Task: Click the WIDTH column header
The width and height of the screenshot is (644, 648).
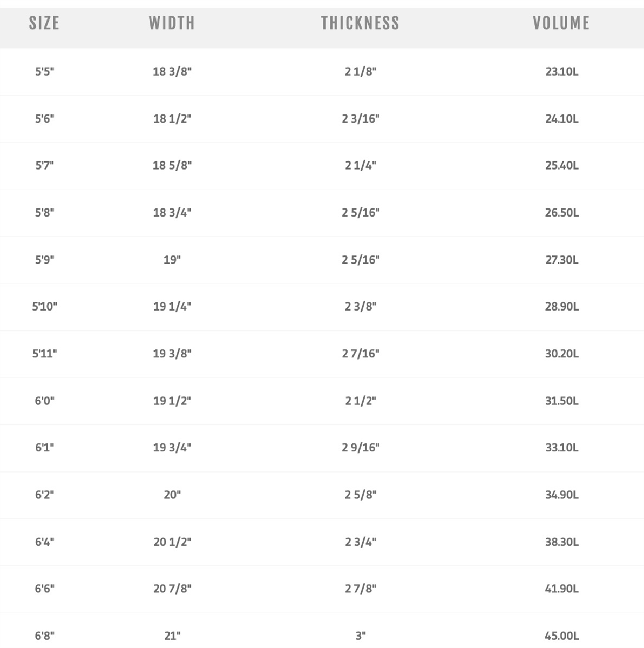Action: pos(172,23)
